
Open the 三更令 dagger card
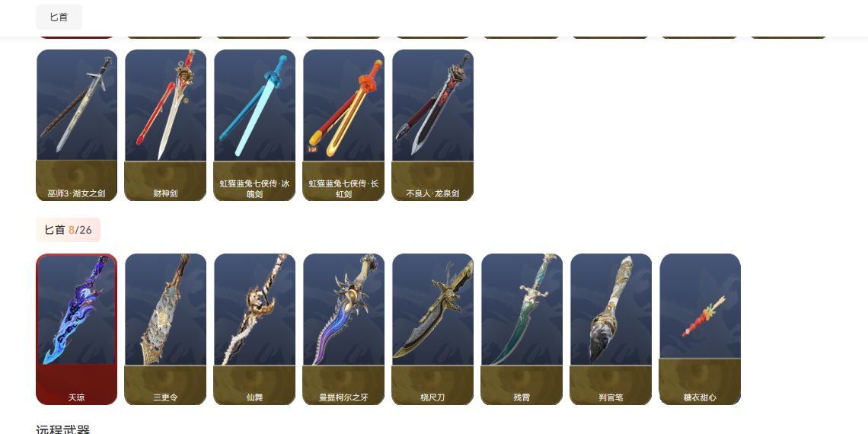[x=165, y=330]
